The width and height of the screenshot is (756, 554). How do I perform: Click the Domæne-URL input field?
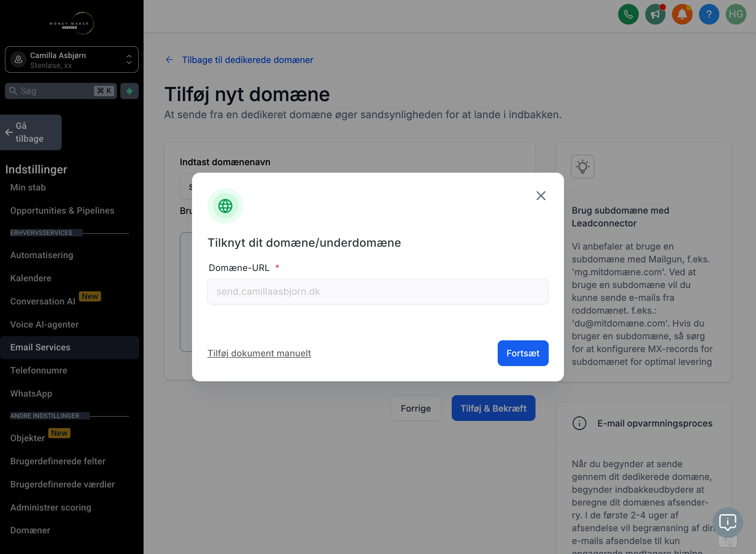378,292
